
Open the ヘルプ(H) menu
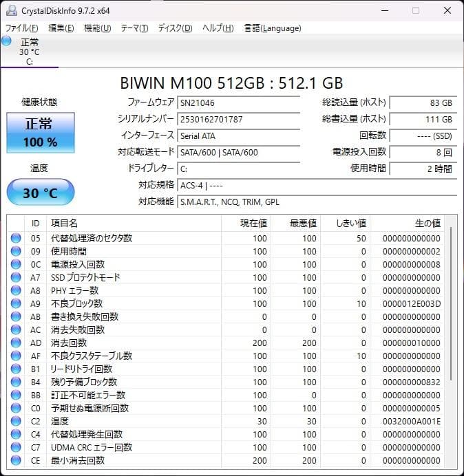coord(218,28)
